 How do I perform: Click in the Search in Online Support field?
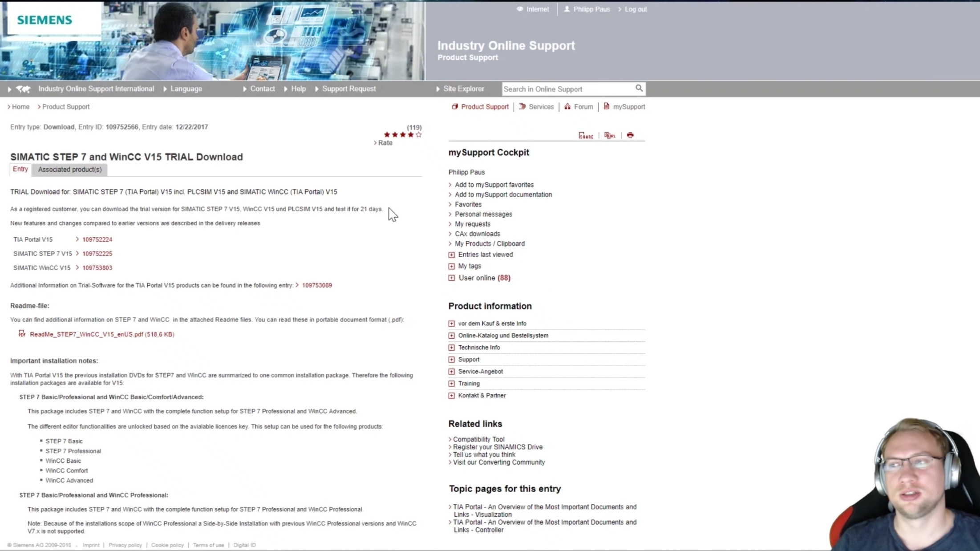(567, 89)
